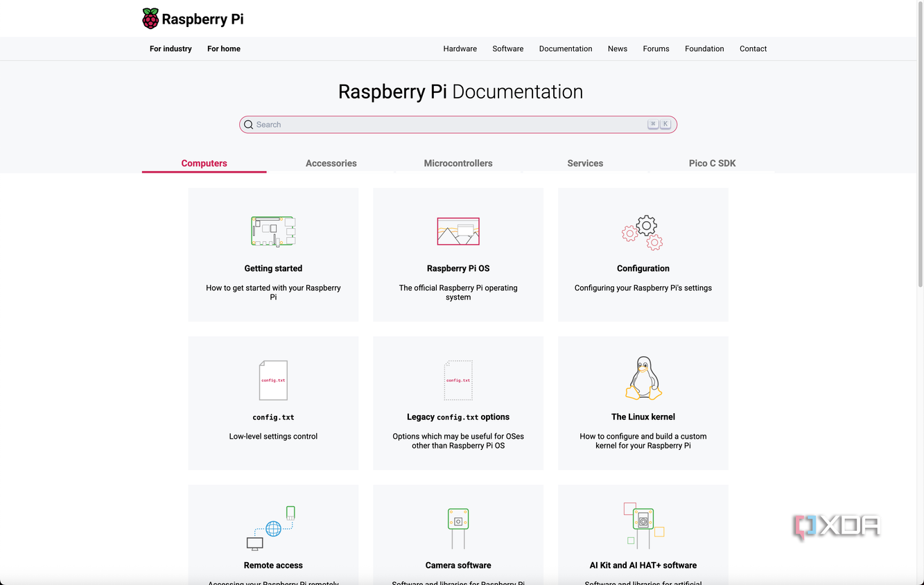Open the For home menu item
The width and height of the screenshot is (924, 585).
(x=224, y=49)
